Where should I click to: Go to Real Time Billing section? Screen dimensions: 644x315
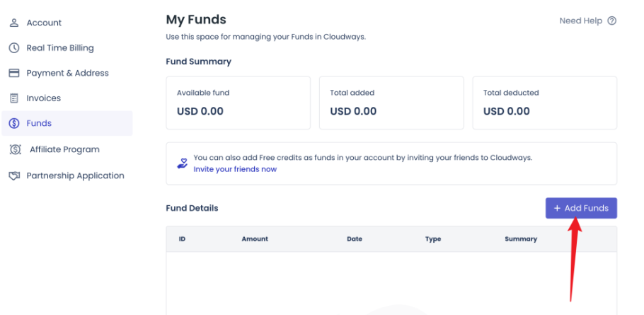[60, 48]
